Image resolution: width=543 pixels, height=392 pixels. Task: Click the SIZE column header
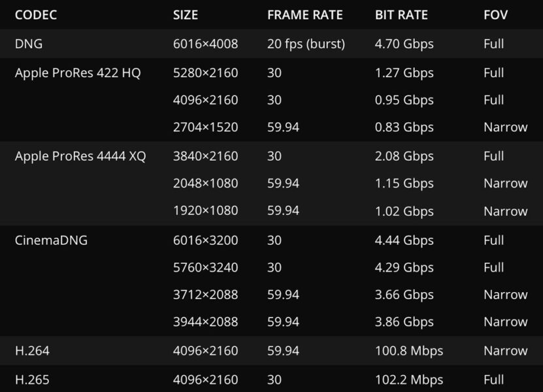click(186, 14)
